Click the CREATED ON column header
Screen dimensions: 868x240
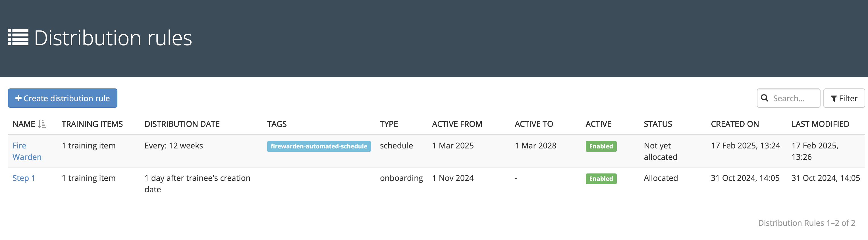point(735,124)
